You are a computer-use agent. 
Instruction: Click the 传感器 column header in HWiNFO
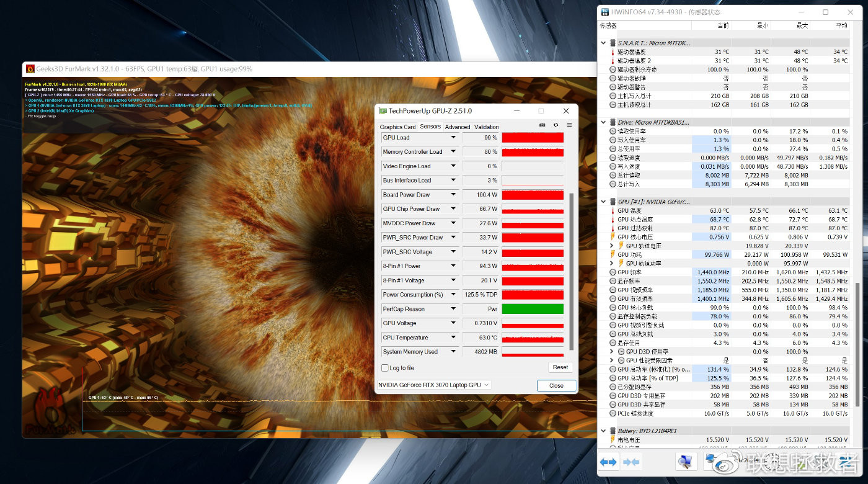(644, 26)
